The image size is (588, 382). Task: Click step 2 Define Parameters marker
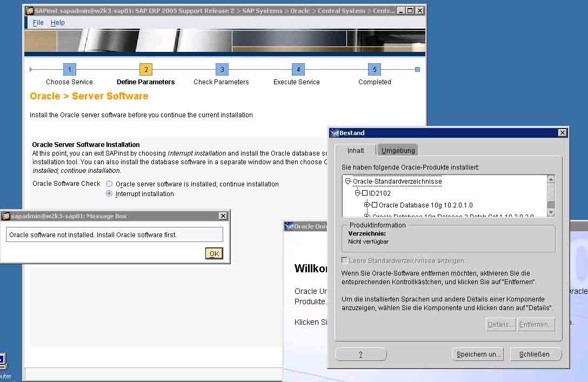(146, 69)
